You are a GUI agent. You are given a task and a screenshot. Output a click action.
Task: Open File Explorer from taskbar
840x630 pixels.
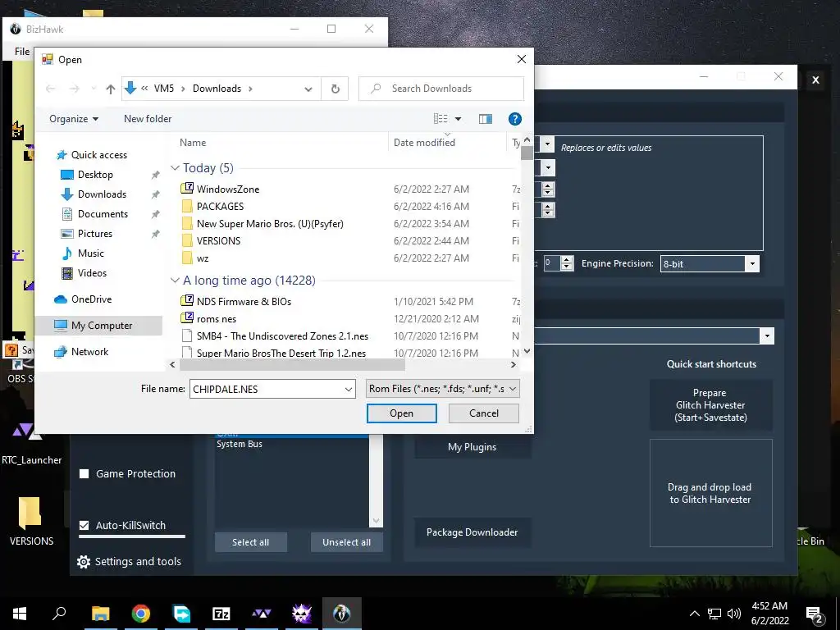pos(100,614)
